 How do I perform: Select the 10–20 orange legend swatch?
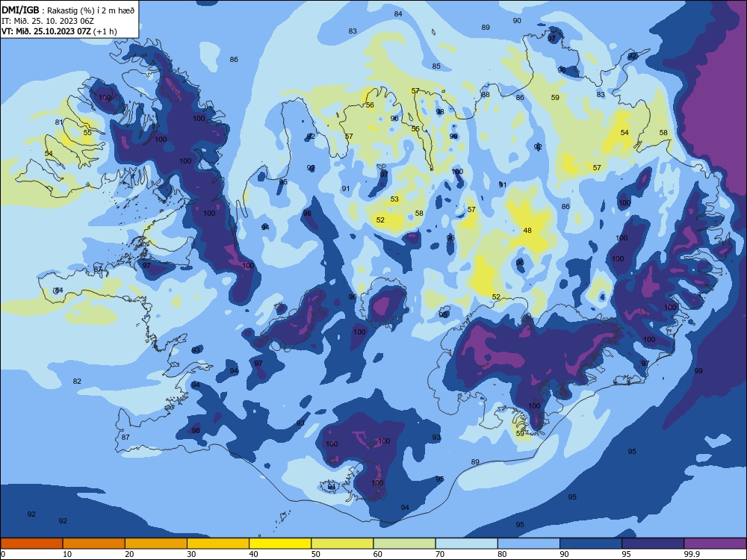pos(94,544)
